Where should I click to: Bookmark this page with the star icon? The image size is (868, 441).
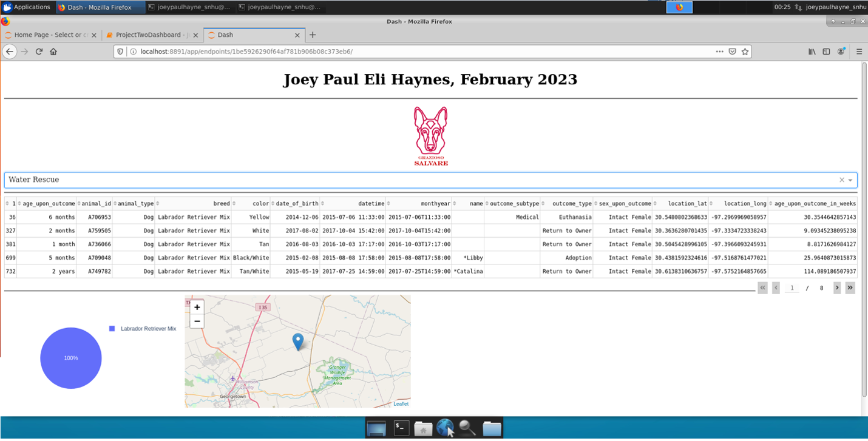(745, 51)
